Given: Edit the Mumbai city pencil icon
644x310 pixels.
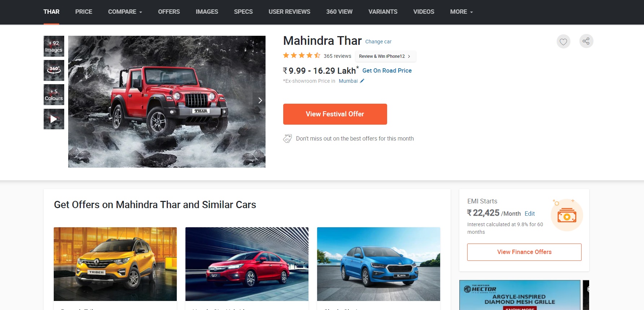Looking at the screenshot, I should (362, 81).
